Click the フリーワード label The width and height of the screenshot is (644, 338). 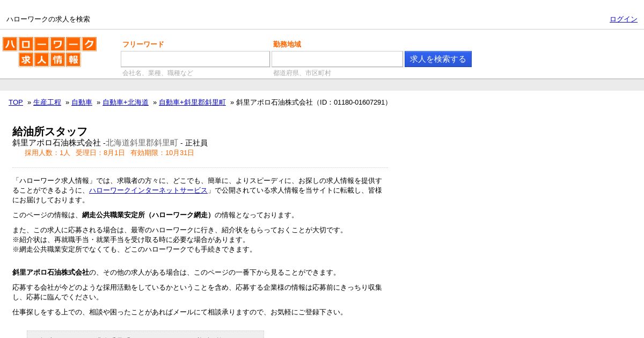(x=143, y=45)
